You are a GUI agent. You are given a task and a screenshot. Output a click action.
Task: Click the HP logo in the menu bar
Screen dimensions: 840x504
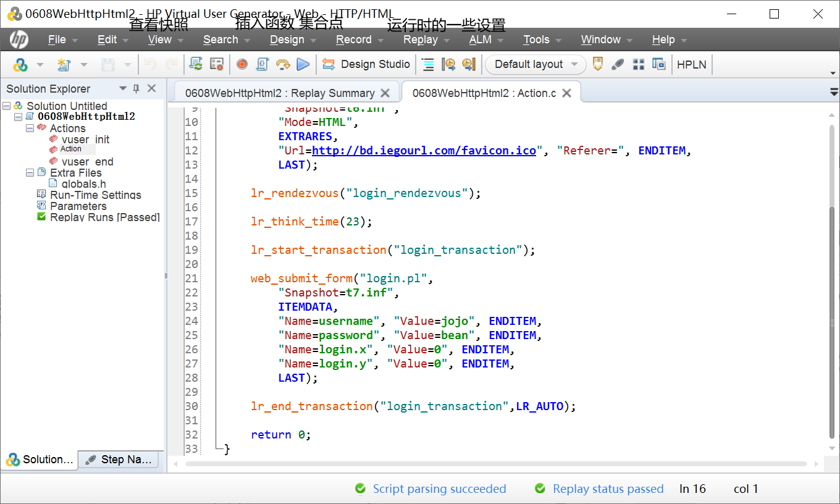pos(19,40)
